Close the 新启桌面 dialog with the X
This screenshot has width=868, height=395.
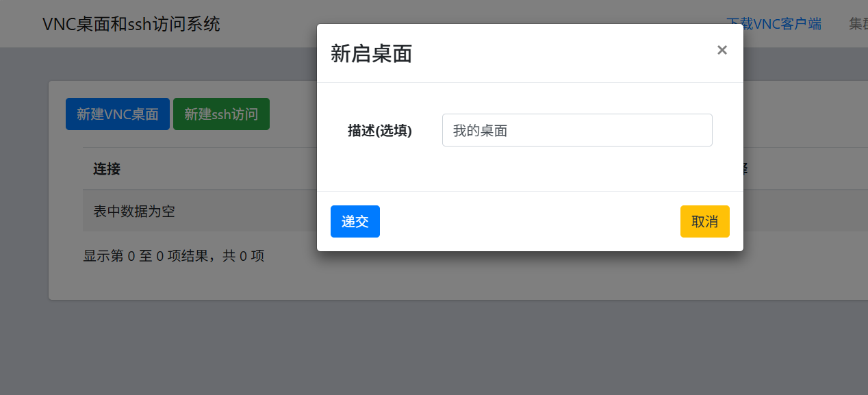722,49
